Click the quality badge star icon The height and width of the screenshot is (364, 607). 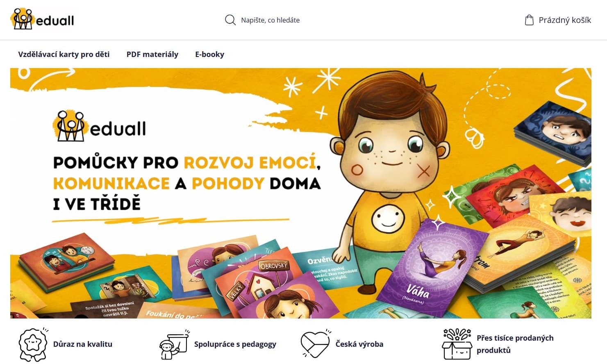(34, 345)
